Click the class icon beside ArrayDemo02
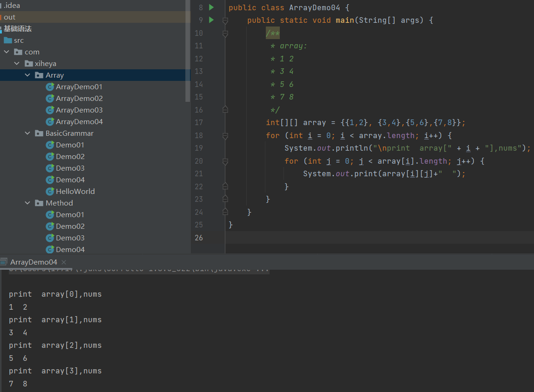The height and width of the screenshot is (392, 534). click(50, 98)
